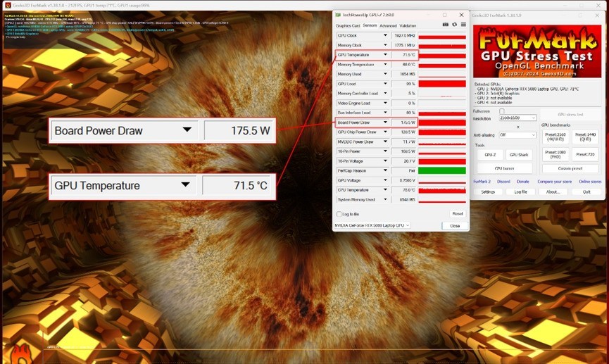Screen dimensions: 609x364
Task: Open the System Memory Used dropdown
Action: point(385,199)
